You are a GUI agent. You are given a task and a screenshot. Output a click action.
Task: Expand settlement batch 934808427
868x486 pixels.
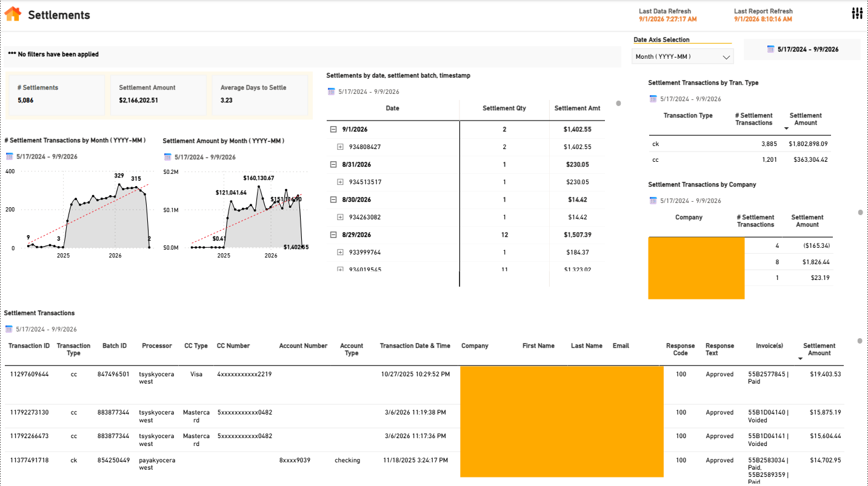coord(340,147)
